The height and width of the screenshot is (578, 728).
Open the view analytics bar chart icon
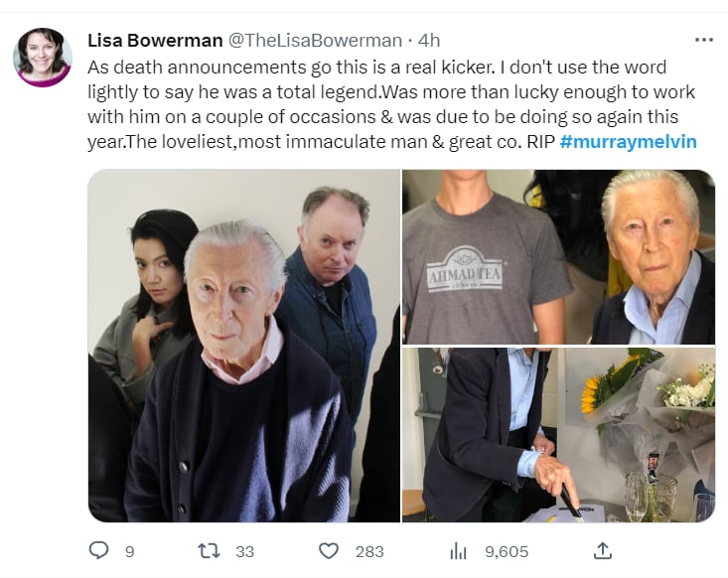tap(458, 550)
